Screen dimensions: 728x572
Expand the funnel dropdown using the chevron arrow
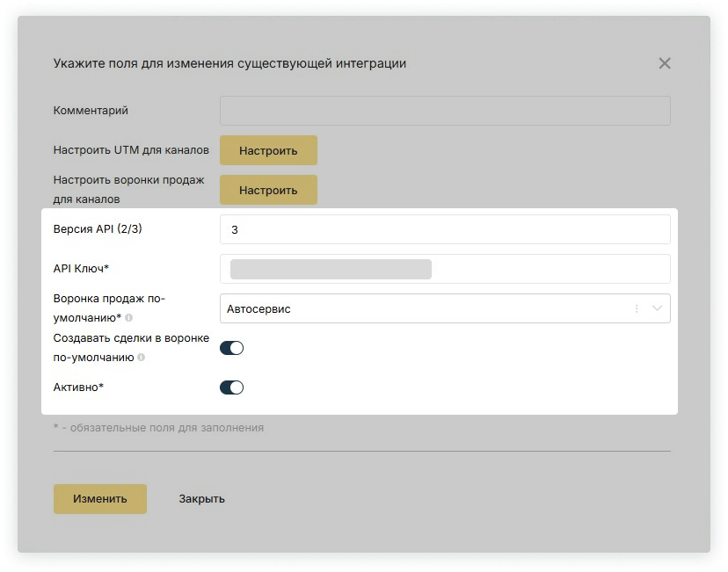point(657,309)
